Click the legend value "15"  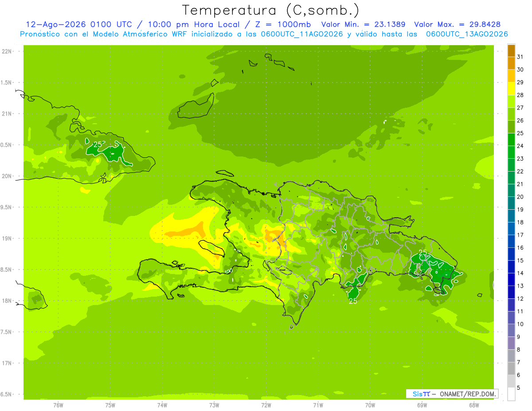click(x=520, y=261)
